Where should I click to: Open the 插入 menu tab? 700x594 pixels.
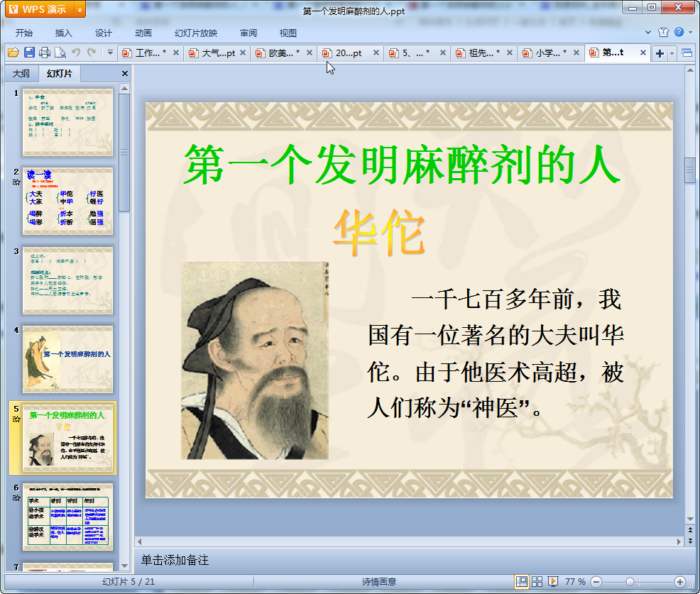pos(63,33)
